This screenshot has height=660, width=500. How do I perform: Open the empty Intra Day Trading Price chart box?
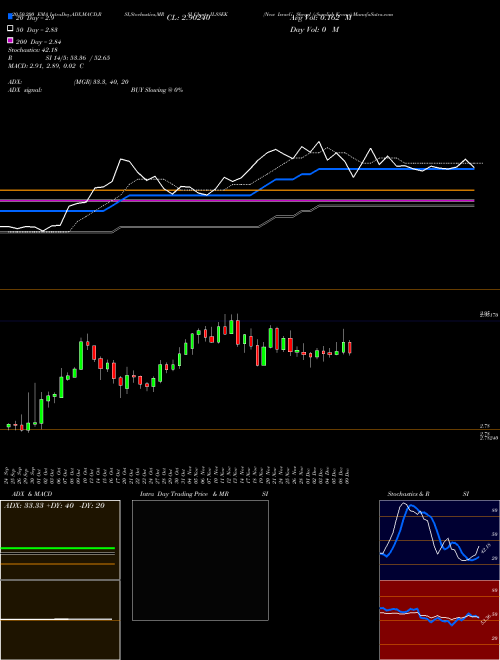[x=200, y=560]
